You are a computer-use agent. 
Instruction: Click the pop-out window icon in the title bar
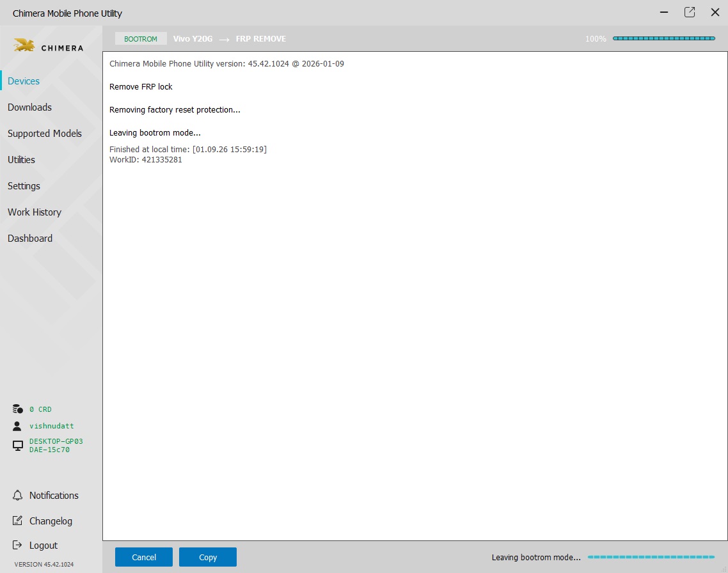coord(690,13)
